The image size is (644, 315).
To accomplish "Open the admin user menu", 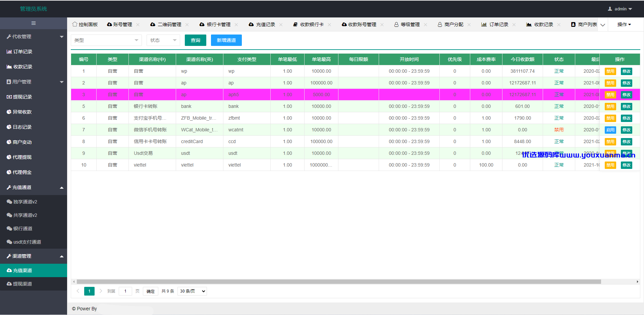I will click(620, 9).
